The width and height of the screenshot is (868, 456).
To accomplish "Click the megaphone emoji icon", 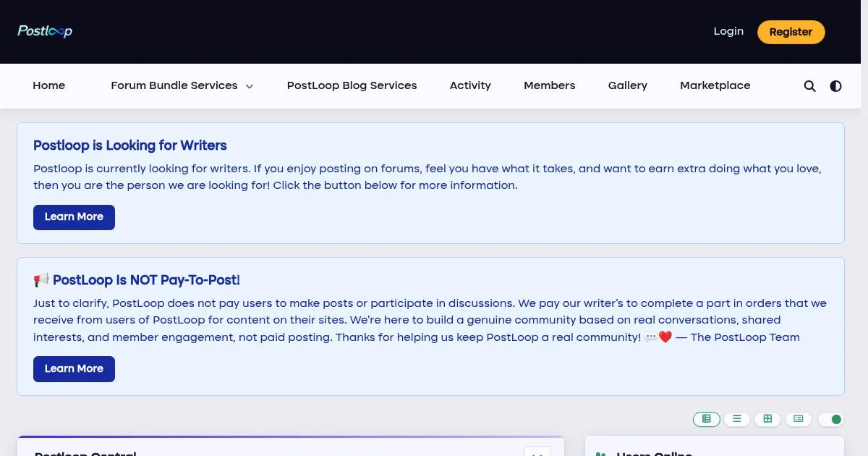I will coord(41,280).
